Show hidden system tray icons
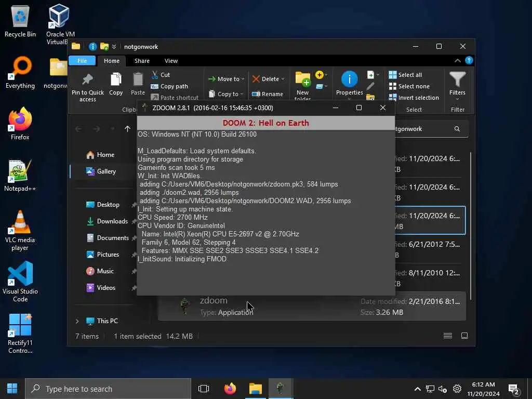The image size is (532, 399). point(418,389)
